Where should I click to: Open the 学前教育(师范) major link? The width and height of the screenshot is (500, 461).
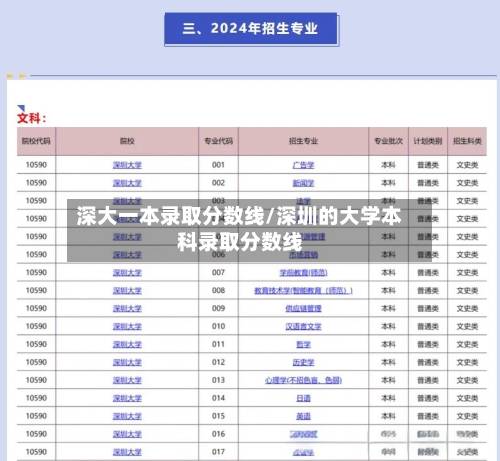point(303,273)
